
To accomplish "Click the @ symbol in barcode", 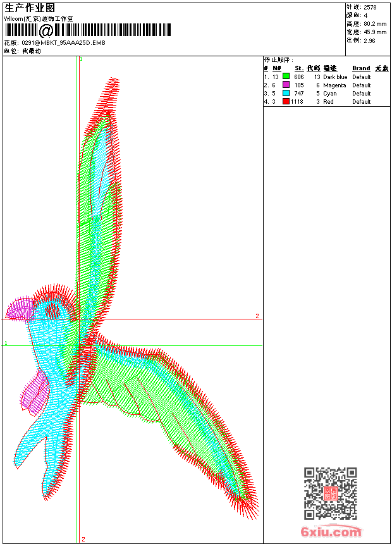I will [x=46, y=30].
